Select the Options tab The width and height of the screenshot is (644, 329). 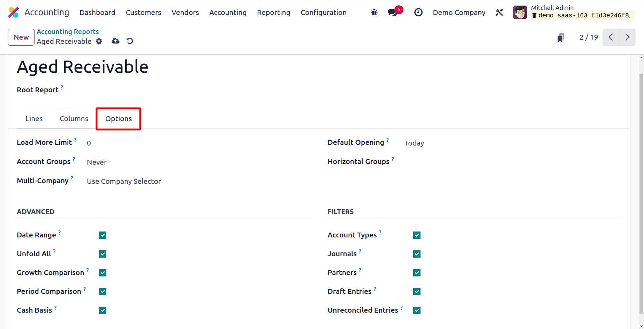point(119,119)
